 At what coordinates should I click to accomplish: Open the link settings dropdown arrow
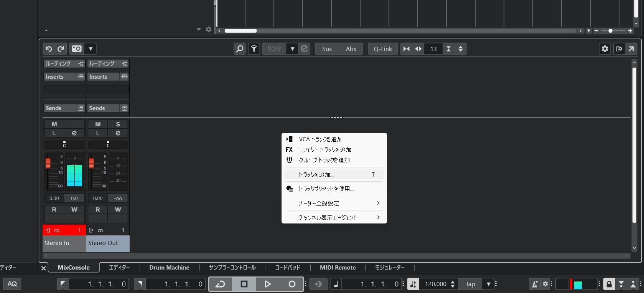tap(292, 49)
